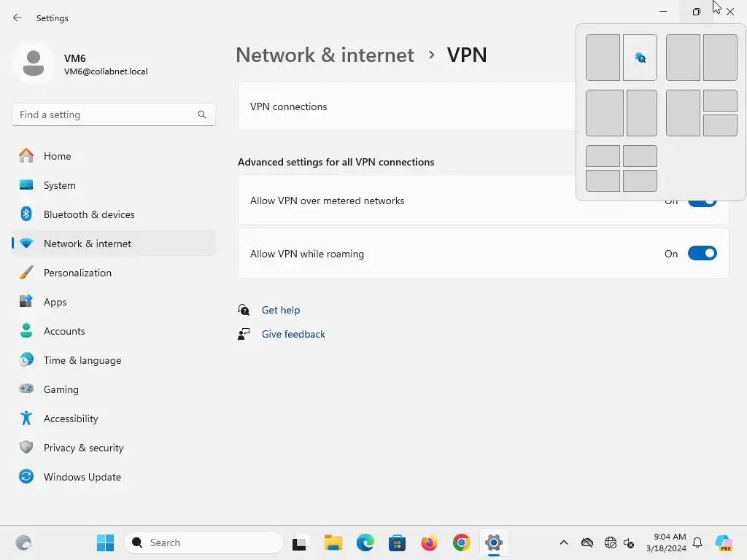Viewport: 747px width, 560px height.
Task: Toggle Allow VPN over metered networks switch
Action: (703, 203)
